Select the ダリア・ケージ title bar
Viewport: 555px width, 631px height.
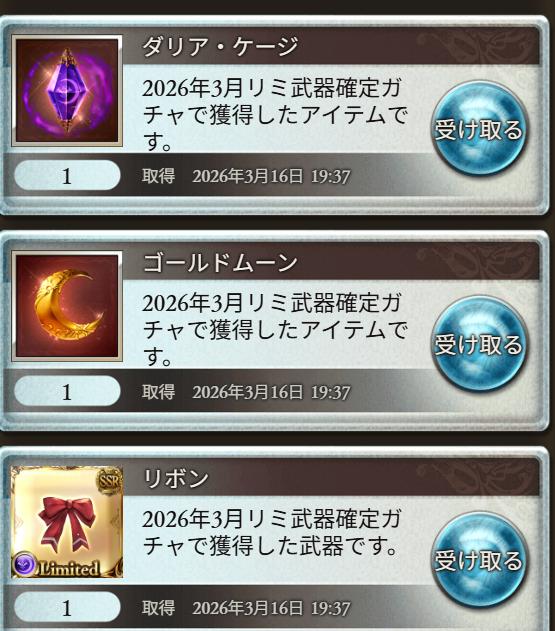pos(331,46)
